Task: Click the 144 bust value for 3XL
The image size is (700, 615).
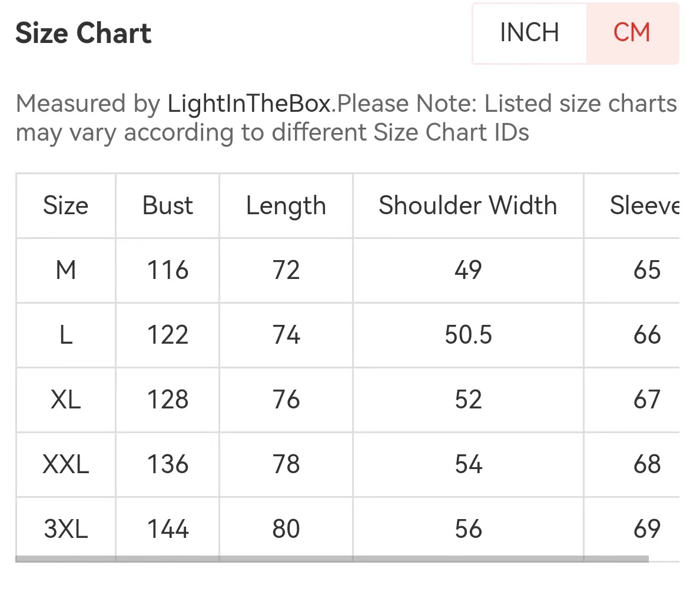Action: tap(167, 529)
